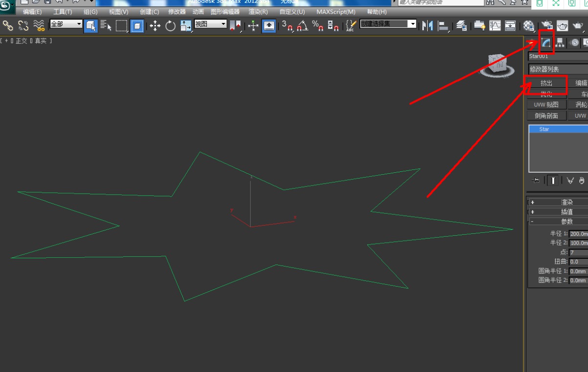This screenshot has height=372, width=588.
Task: Open the MAXScript(M) menu
Action: pyautogui.click(x=336, y=12)
